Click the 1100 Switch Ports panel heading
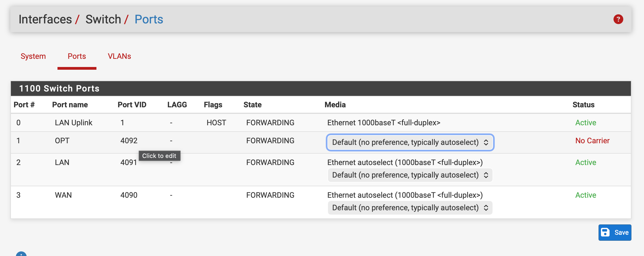The height and width of the screenshot is (256, 644). point(59,89)
